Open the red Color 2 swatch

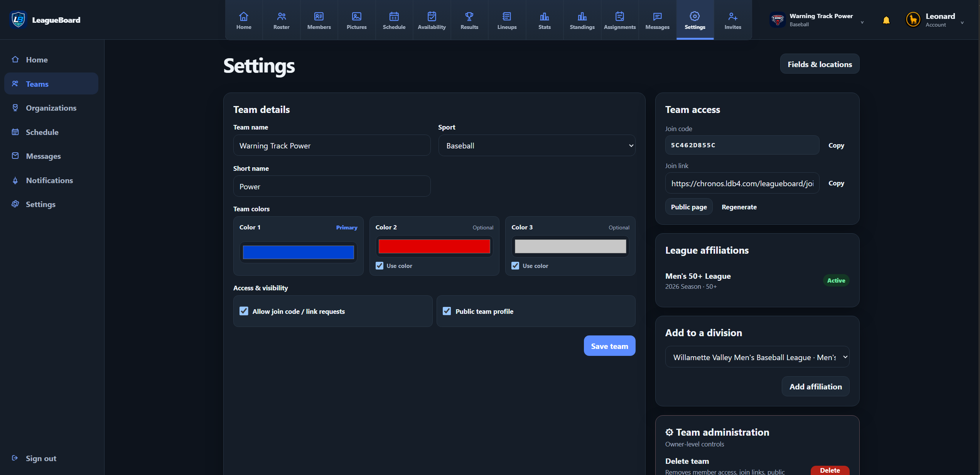[434, 246]
